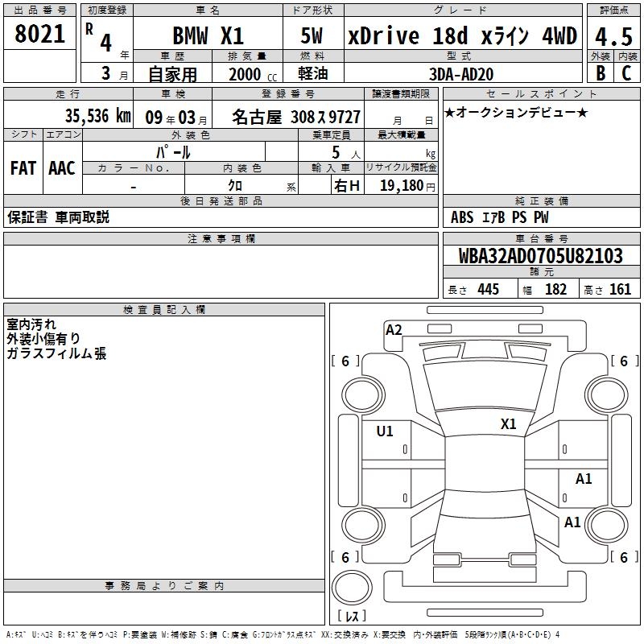Click the damage code legend line
This screenshot has width=644, height=644.
283,634
